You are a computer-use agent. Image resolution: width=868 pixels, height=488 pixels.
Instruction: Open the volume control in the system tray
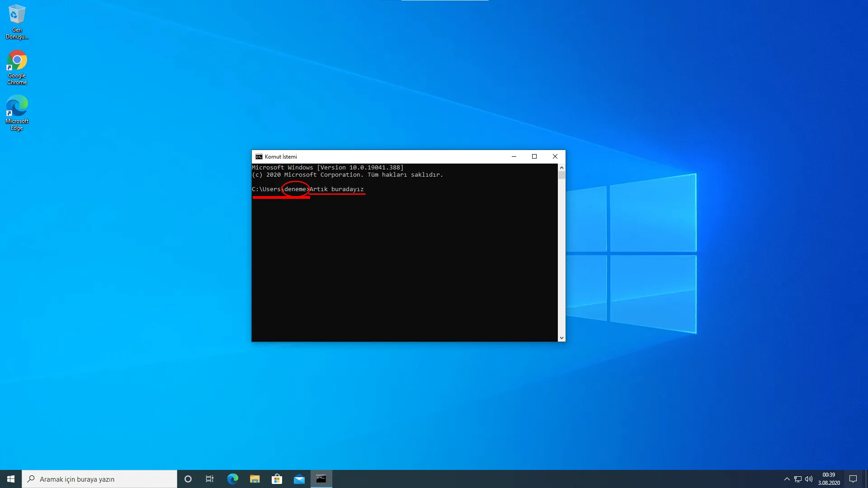[x=808, y=479]
